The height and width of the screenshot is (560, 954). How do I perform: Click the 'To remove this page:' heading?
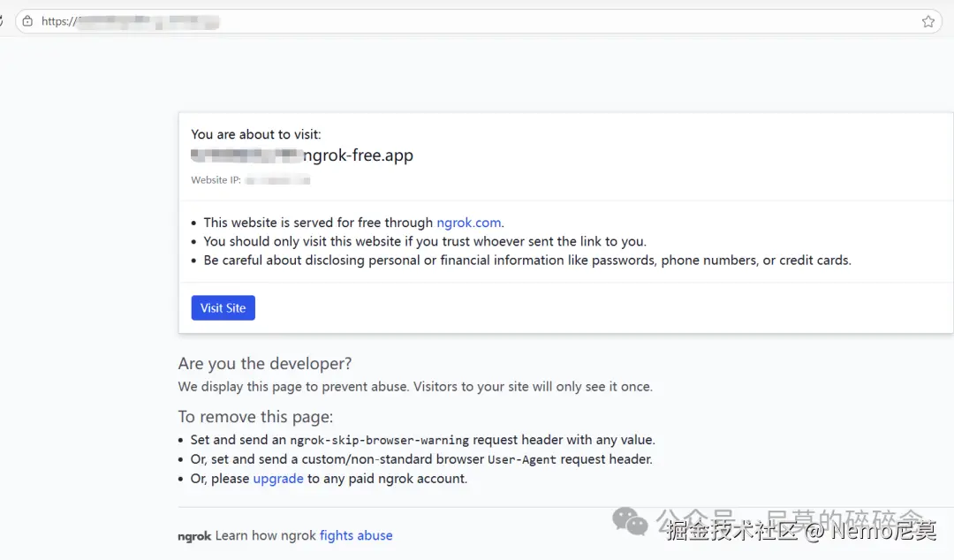click(255, 417)
